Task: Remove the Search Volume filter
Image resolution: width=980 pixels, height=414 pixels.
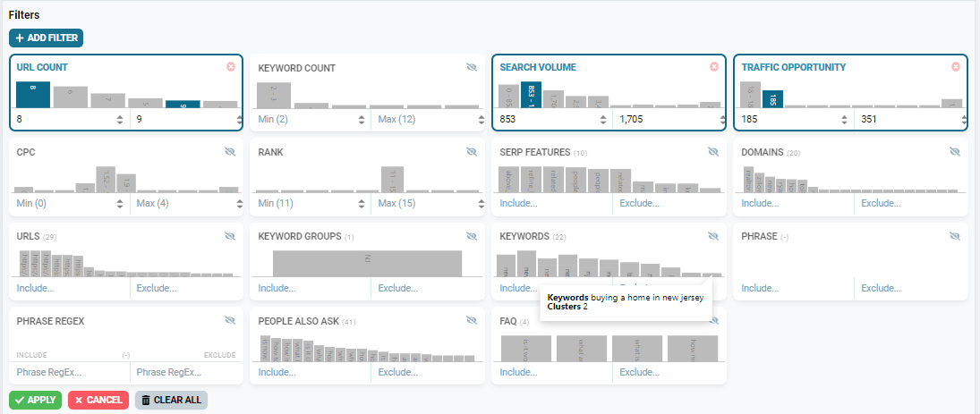Action: click(x=714, y=67)
